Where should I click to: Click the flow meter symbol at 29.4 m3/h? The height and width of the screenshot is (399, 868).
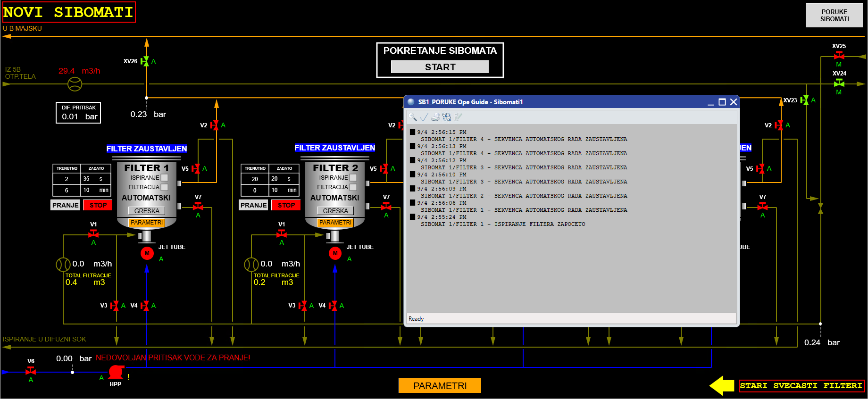pyautogui.click(x=75, y=84)
